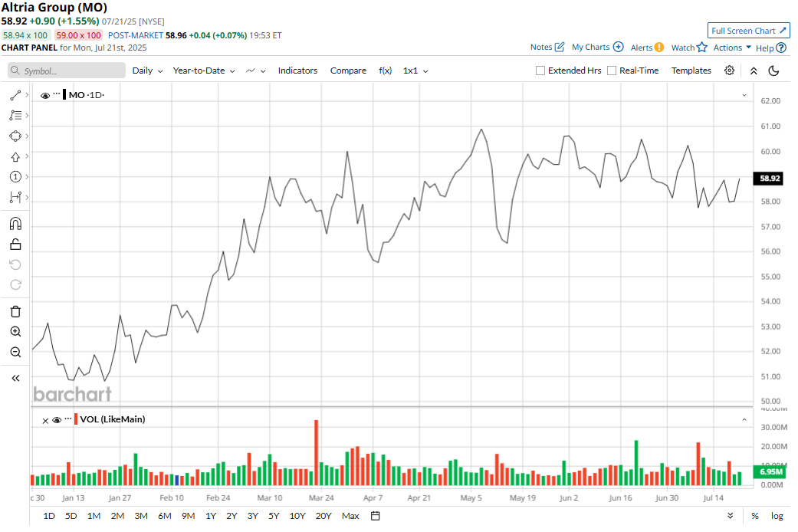Open VOL indicator options ellipsis

[x=68, y=419]
